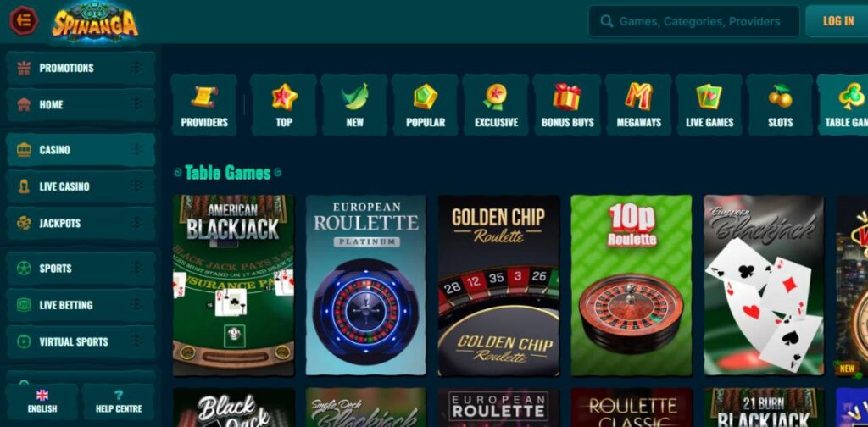Choose the Exclusive medal icon category
This screenshot has height=427, width=868.
(x=496, y=105)
